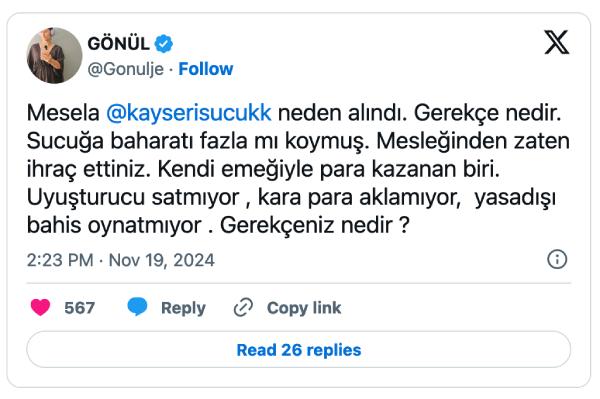Click the chain link icon
The image size is (600, 399).
[x=243, y=307]
